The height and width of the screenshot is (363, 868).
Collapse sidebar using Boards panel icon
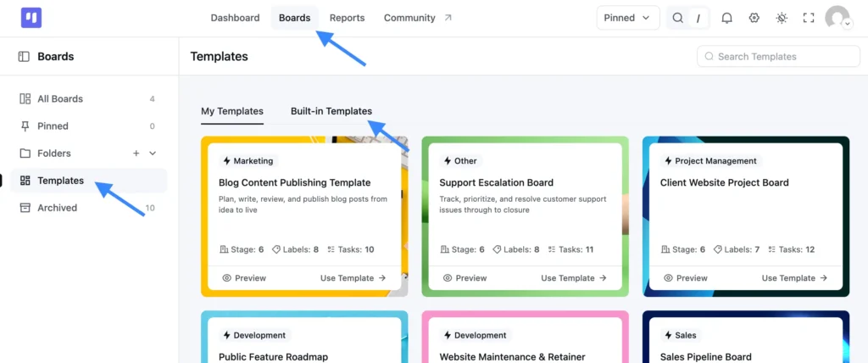pyautogui.click(x=24, y=57)
